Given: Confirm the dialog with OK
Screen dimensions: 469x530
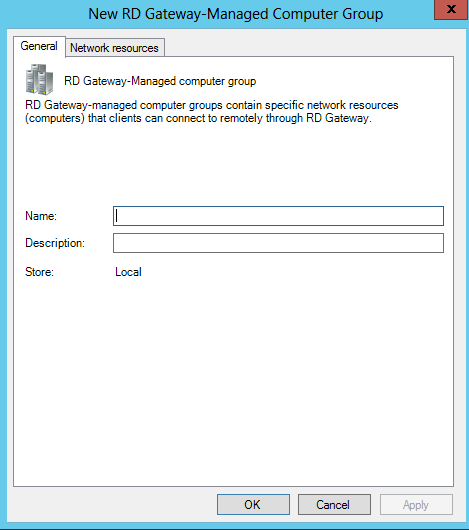Looking at the screenshot, I should tap(253, 505).
